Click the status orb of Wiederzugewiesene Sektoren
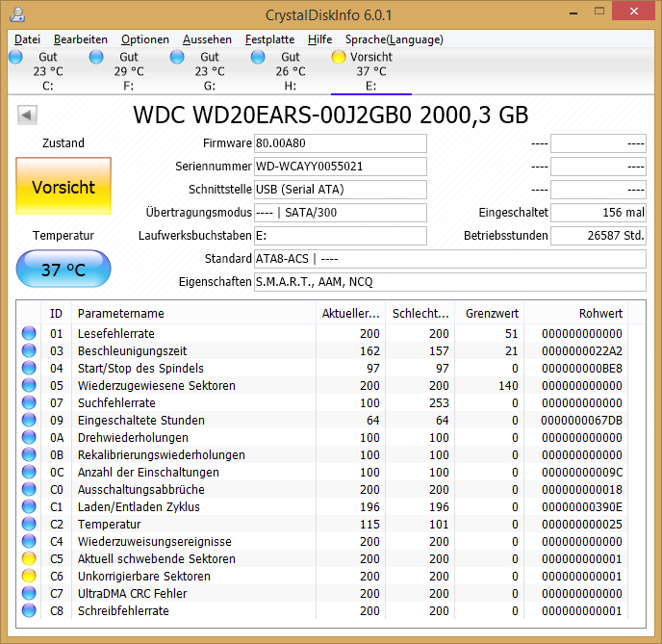 (29, 385)
